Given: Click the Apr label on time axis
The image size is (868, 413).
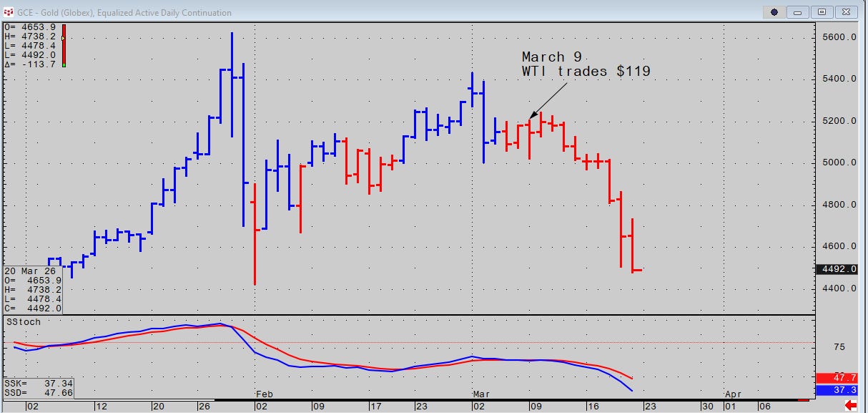Looking at the screenshot, I should [x=734, y=394].
